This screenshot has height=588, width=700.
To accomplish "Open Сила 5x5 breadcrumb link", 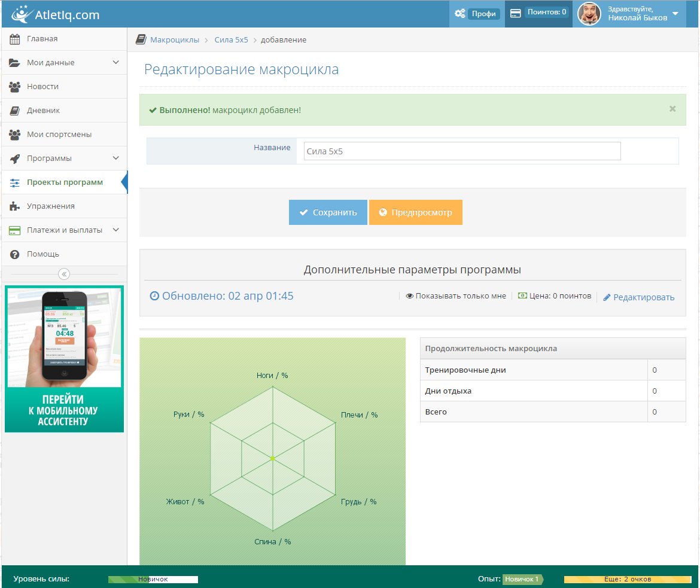I will pyautogui.click(x=232, y=39).
